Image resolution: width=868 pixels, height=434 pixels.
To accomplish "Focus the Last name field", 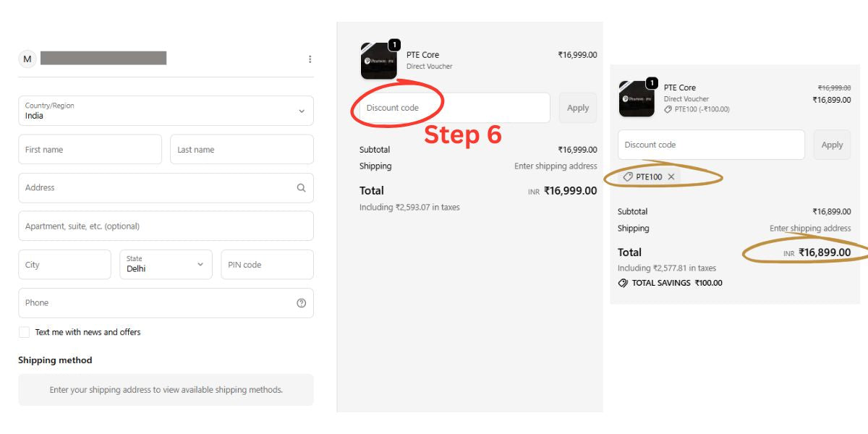I will [242, 150].
